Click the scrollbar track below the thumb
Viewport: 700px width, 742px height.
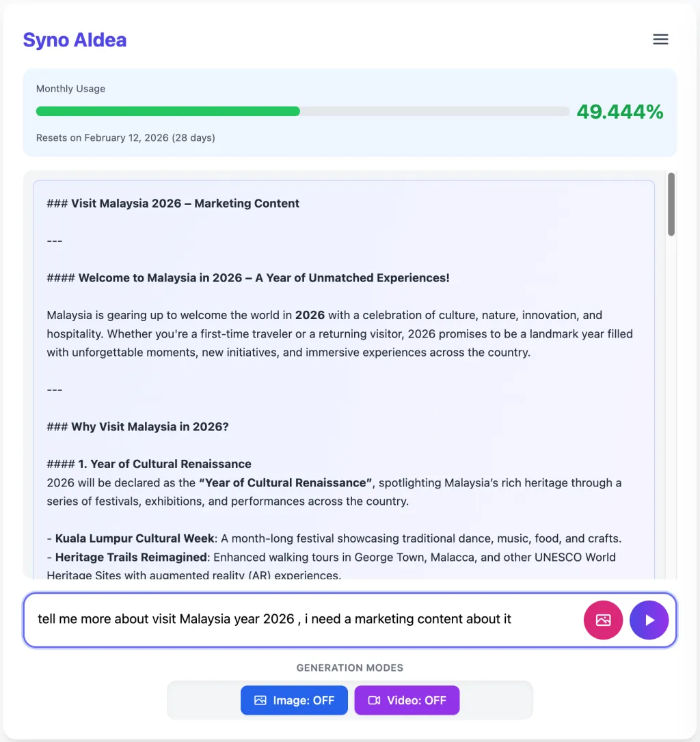coord(671,410)
